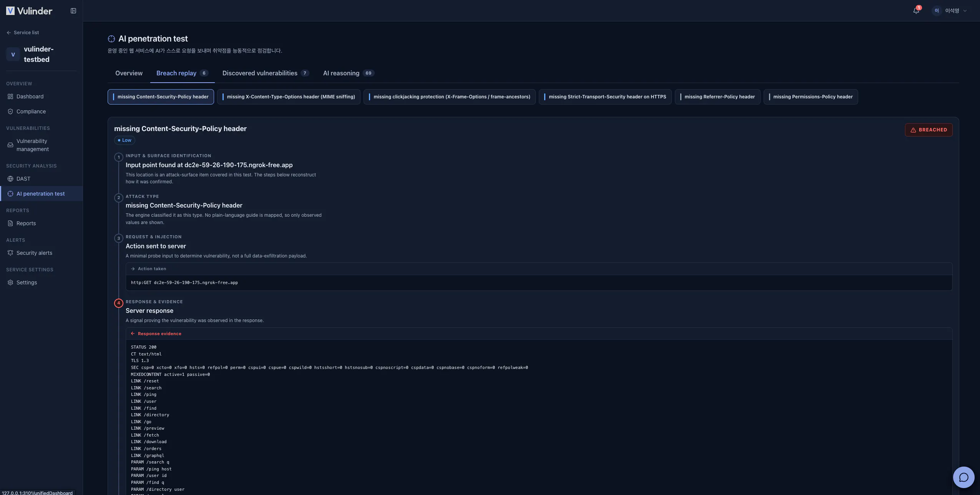
Task: Click the Action taken arrow icon
Action: [x=133, y=269]
